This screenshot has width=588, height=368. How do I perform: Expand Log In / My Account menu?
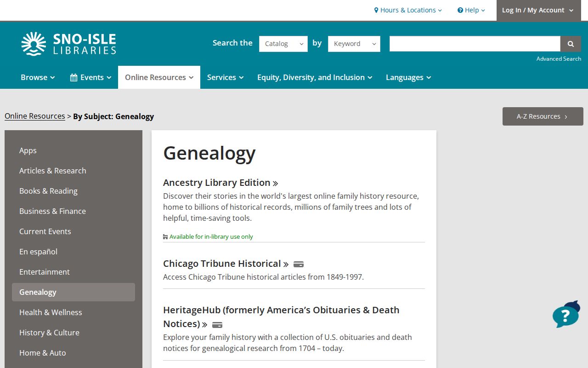coord(538,10)
